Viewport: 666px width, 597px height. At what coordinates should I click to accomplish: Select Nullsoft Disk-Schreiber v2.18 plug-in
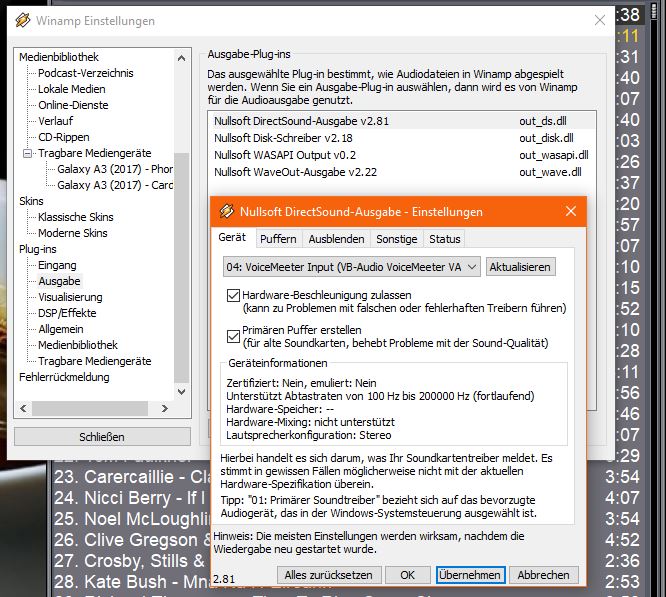point(401,138)
